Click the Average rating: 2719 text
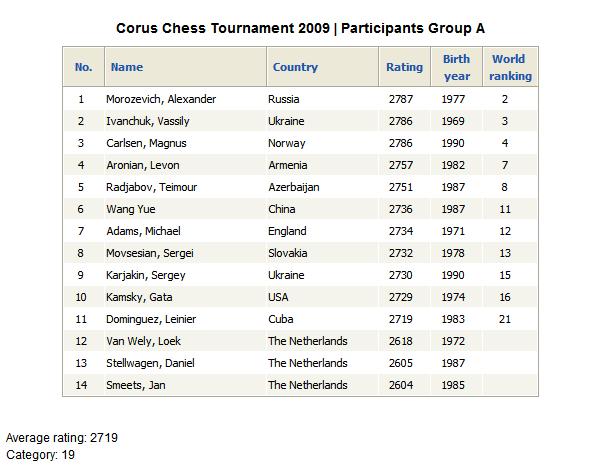 pyautogui.click(x=62, y=438)
